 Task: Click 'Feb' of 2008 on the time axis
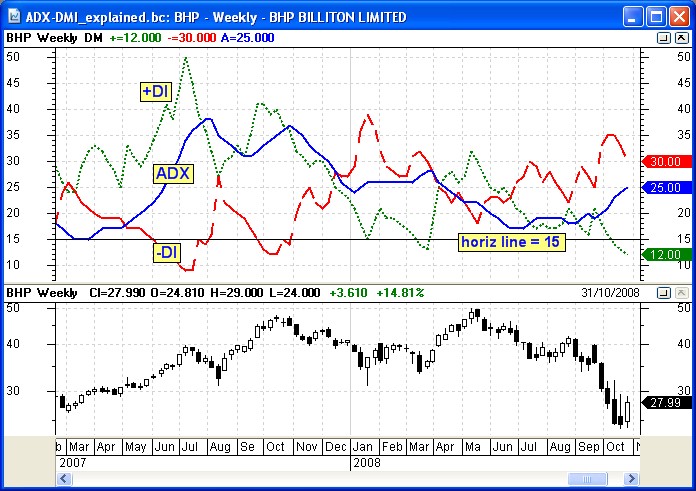392,447
